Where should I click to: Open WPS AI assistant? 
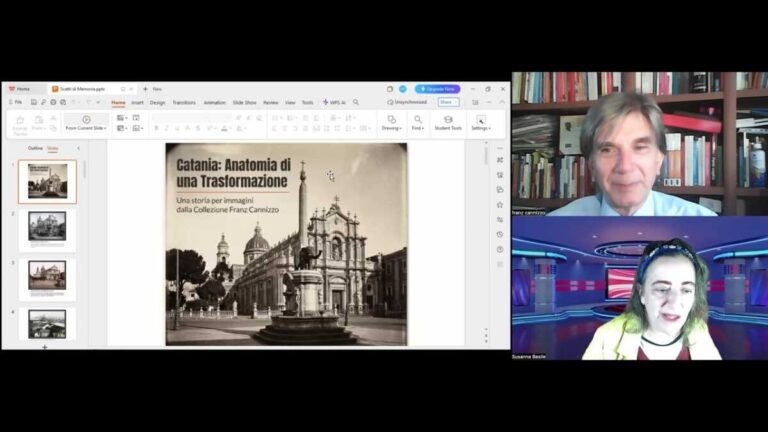coord(334,102)
